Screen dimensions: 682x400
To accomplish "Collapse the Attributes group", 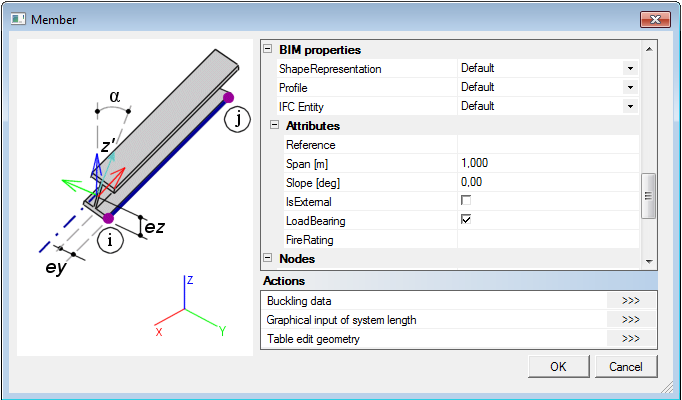I will (x=276, y=126).
